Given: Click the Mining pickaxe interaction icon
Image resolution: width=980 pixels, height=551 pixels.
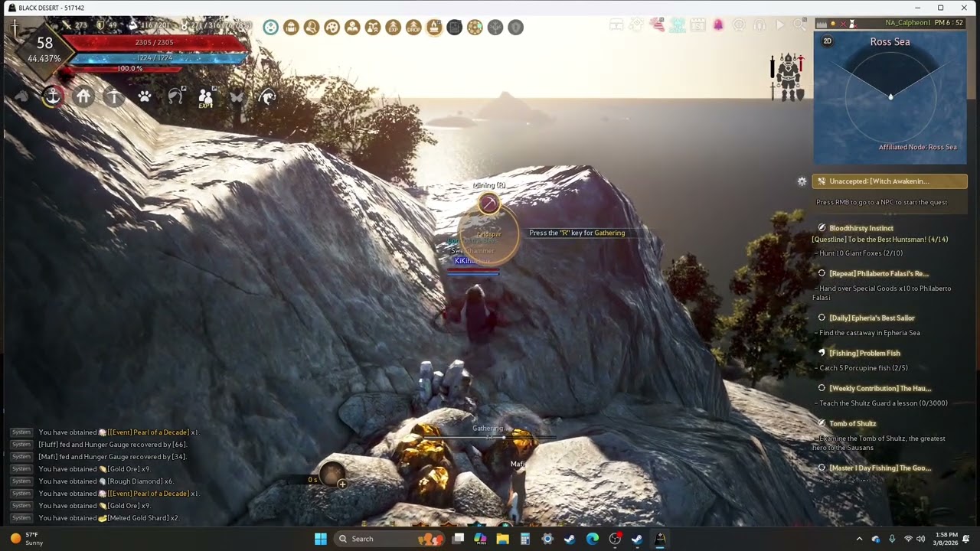Looking at the screenshot, I should pyautogui.click(x=488, y=204).
